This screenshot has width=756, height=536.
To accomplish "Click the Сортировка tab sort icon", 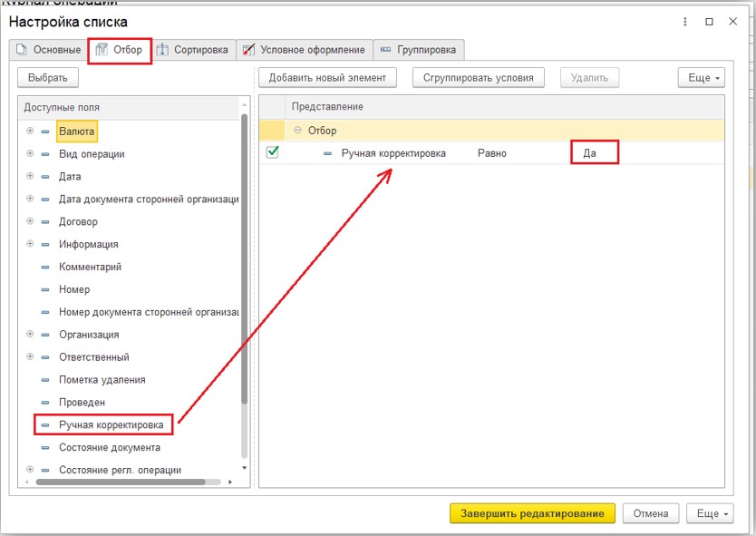I will (162, 50).
